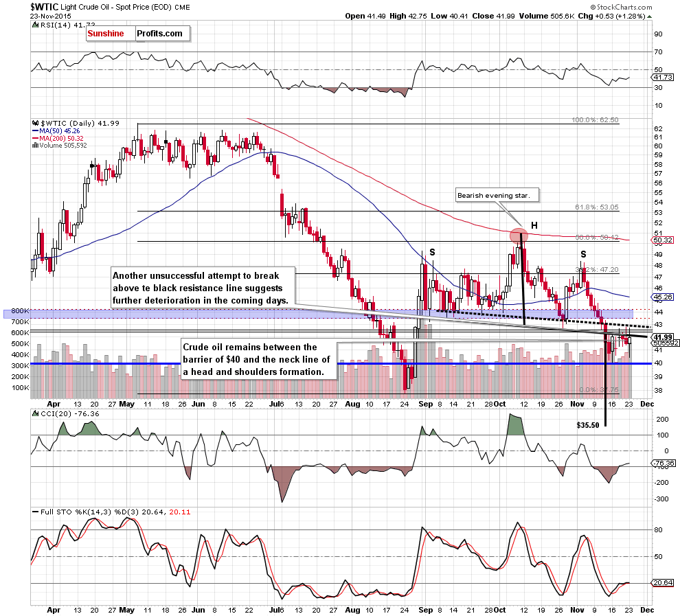Click the Close 41.99 header value

493,16
